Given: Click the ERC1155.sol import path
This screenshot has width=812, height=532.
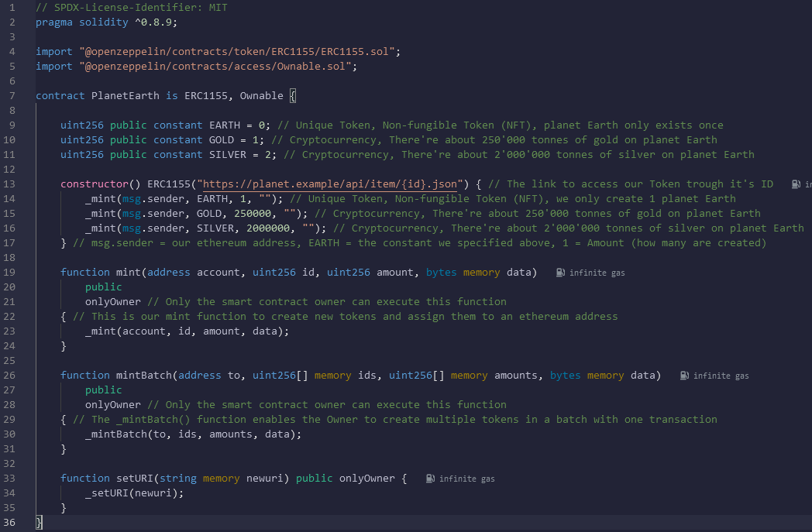Looking at the screenshot, I should click(237, 52).
